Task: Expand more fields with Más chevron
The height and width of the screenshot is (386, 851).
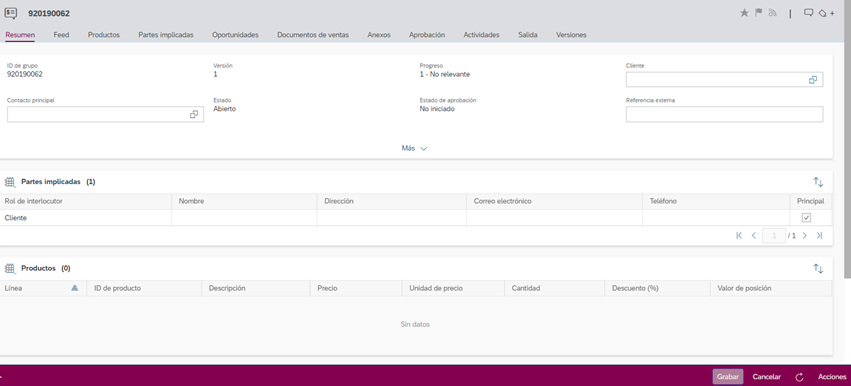Action: (415, 148)
